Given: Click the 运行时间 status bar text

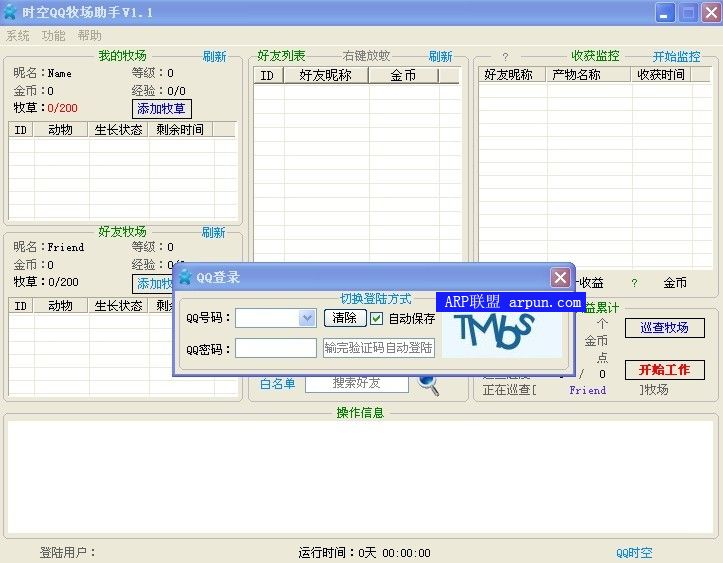Looking at the screenshot, I should click(364, 552).
